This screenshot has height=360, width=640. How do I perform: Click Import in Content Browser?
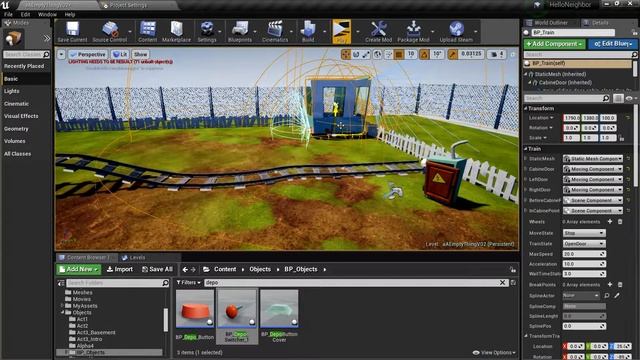pyautogui.click(x=120, y=269)
